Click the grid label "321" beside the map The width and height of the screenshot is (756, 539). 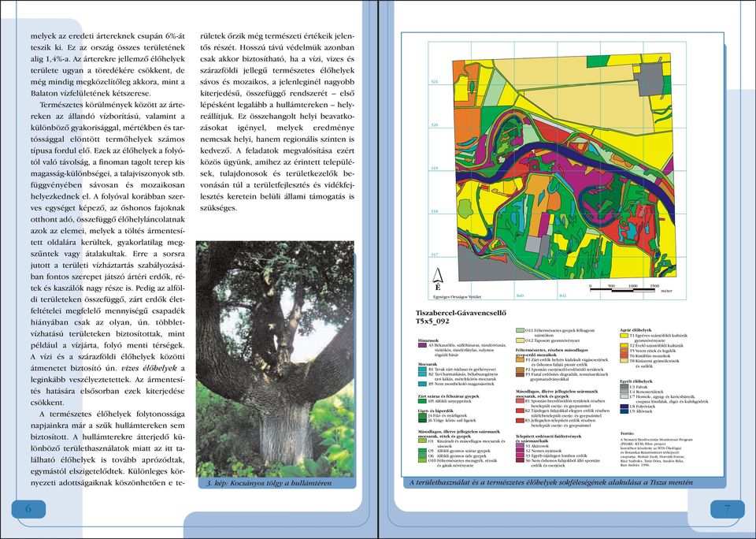point(434,82)
